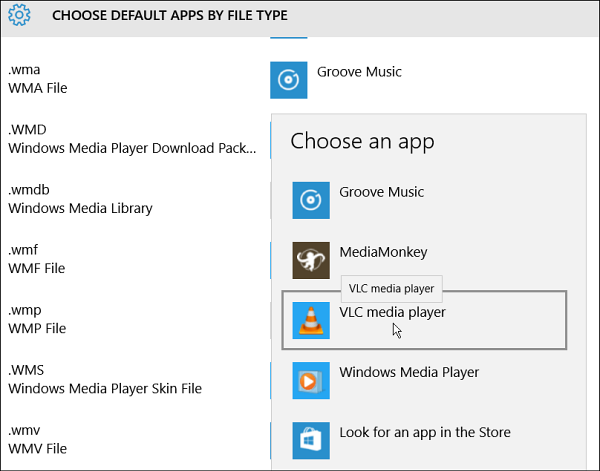Select Groove Music icon in app chooser
Image resolution: width=600 pixels, height=471 pixels.
click(x=311, y=200)
